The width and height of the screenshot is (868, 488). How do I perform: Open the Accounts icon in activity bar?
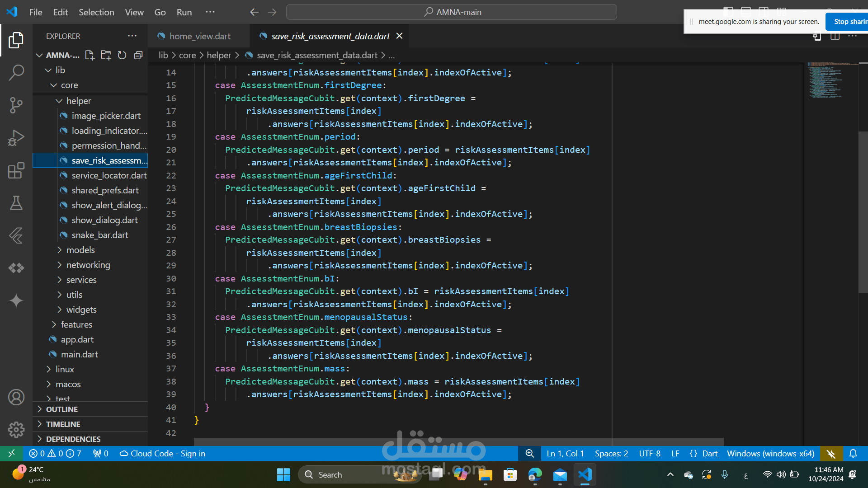[x=16, y=397]
